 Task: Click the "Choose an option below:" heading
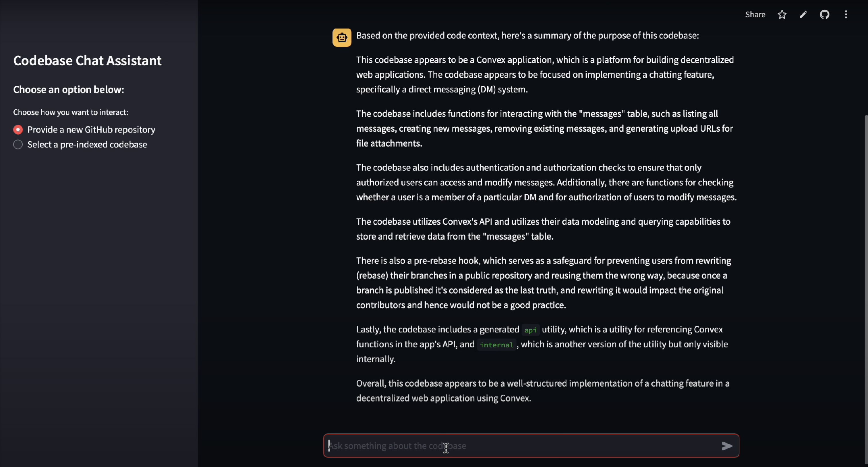68,90
